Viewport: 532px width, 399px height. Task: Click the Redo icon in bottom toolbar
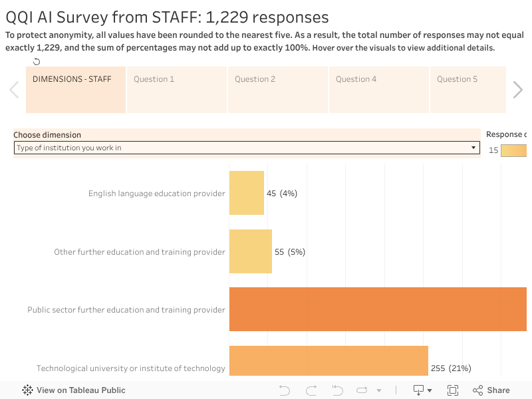[311, 390]
